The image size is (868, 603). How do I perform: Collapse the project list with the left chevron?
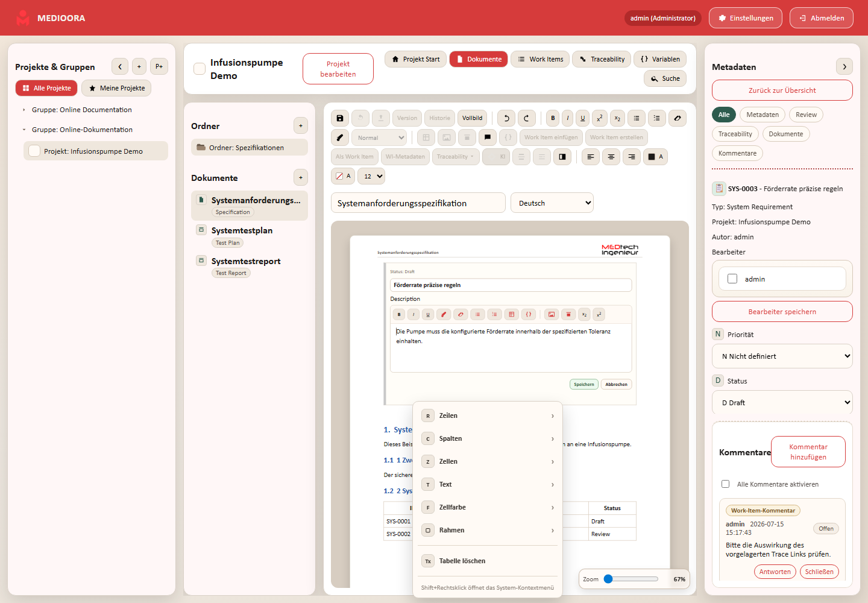[120, 66]
